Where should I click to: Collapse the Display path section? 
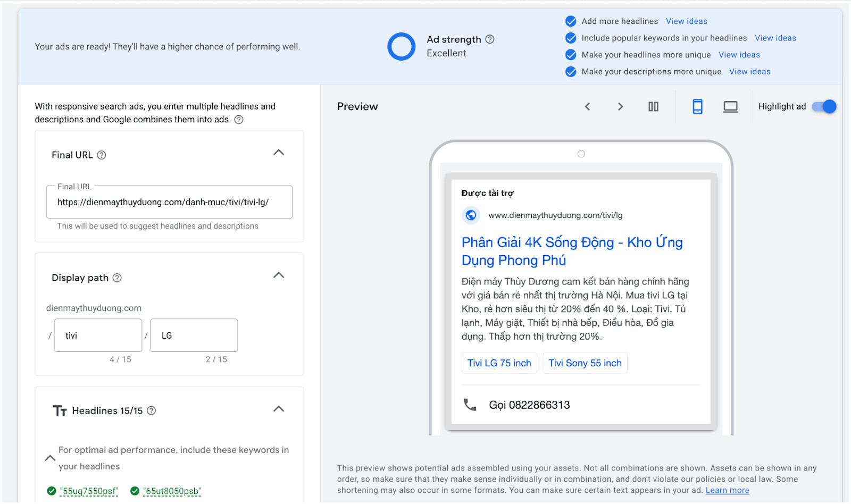pyautogui.click(x=279, y=276)
